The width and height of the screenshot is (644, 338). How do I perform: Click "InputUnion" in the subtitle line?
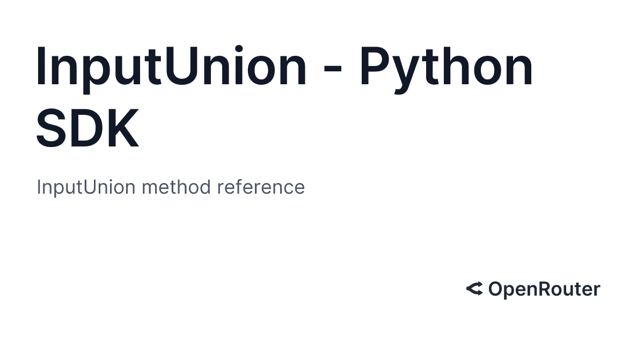[87, 187]
